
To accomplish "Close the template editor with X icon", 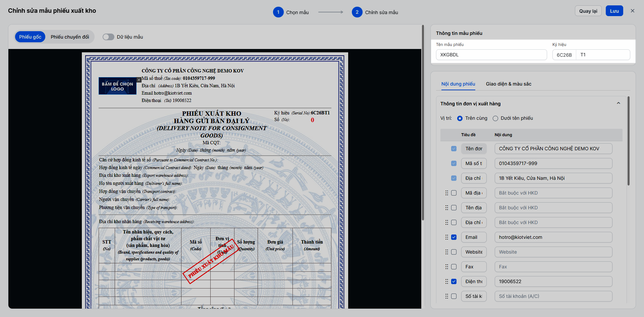I will tap(633, 11).
